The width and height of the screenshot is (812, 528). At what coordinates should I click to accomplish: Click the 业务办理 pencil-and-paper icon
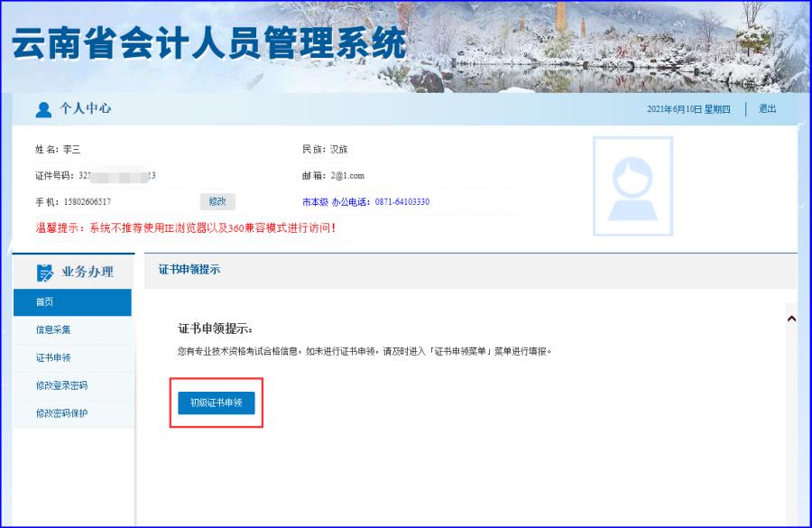[45, 273]
